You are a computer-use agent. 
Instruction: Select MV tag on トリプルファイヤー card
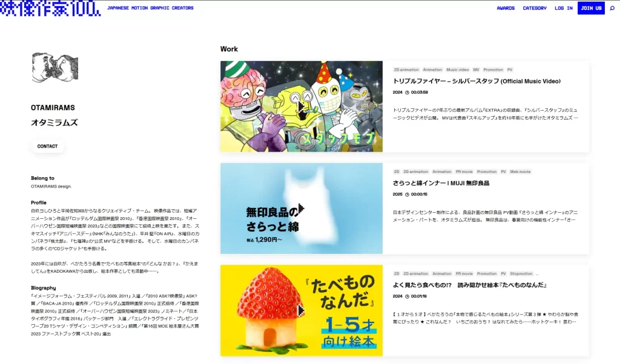(476, 70)
